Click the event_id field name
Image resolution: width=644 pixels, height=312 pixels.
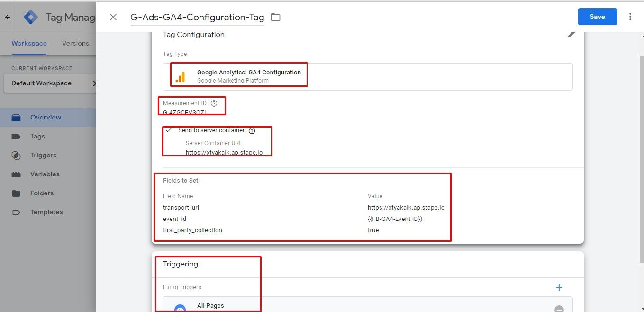[174, 219]
